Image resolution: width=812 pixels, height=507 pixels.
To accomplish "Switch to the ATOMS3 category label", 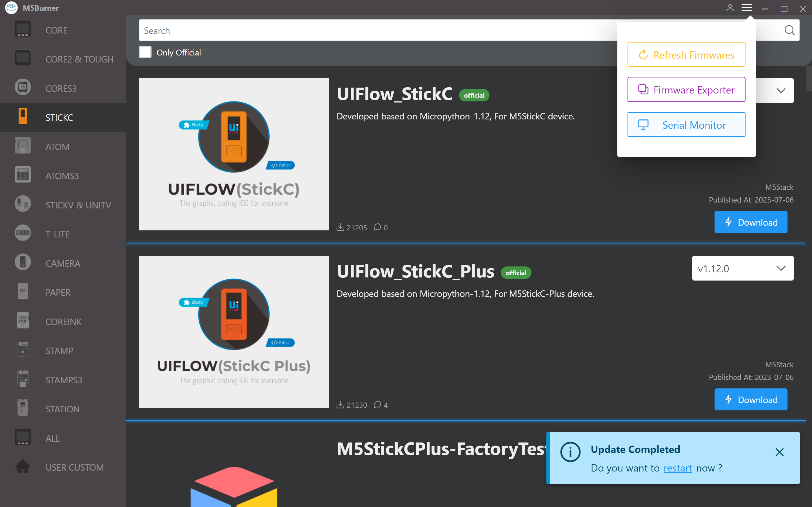I will click(62, 176).
